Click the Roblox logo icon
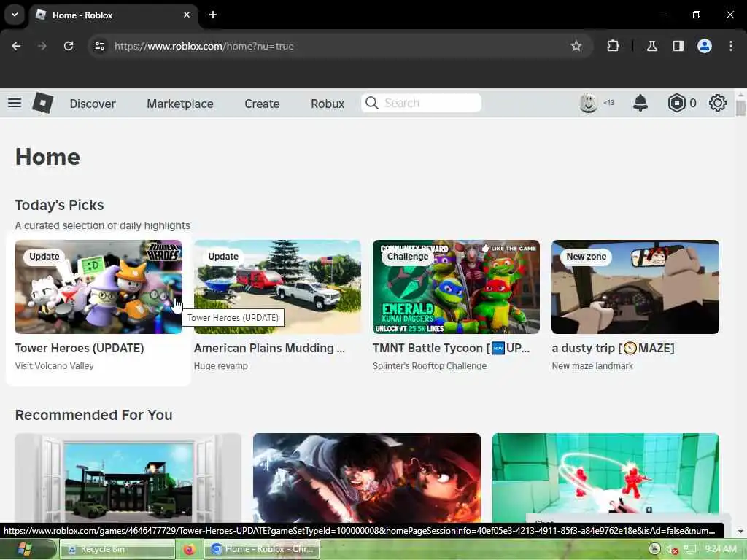 coord(42,103)
